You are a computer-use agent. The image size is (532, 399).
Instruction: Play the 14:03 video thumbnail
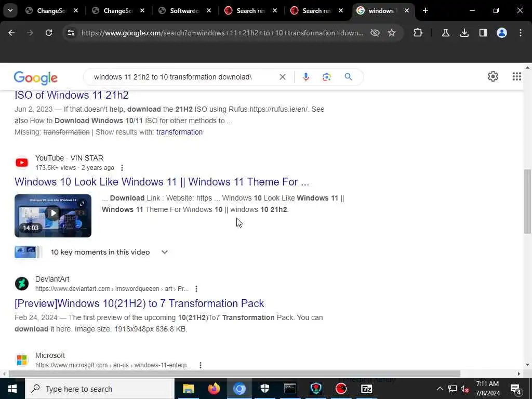point(53,216)
